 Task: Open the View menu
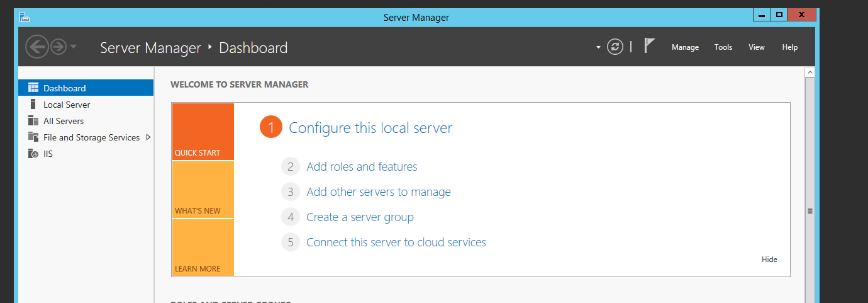[757, 47]
